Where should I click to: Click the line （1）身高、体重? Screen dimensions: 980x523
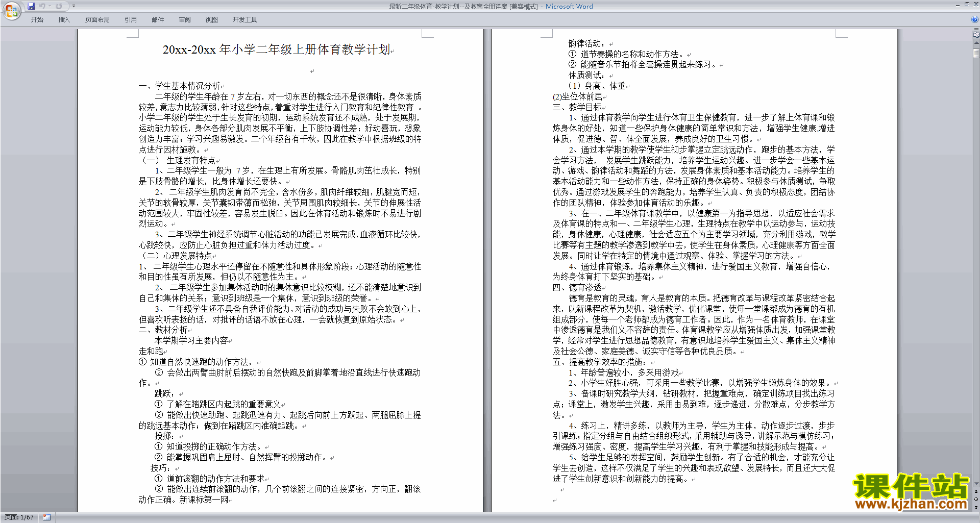597,86
